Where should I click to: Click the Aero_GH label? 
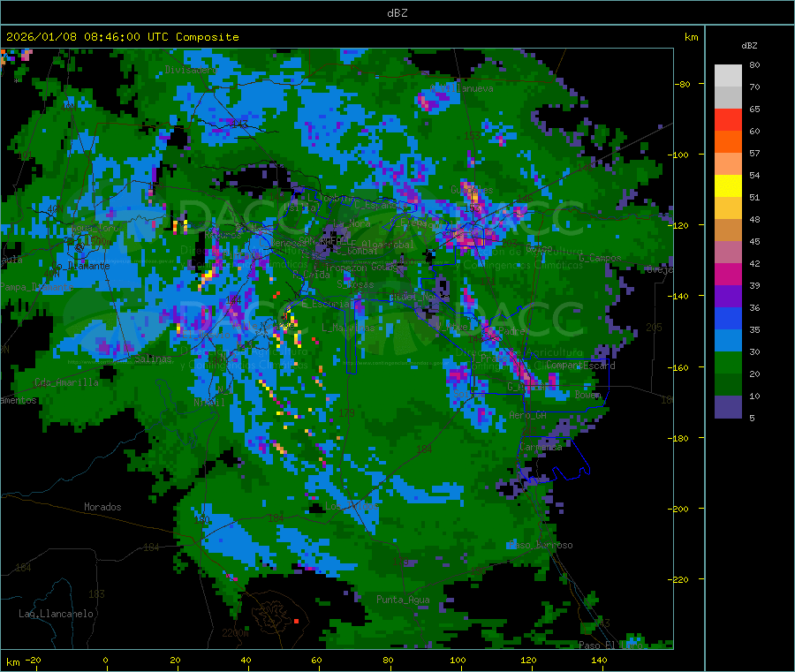tap(528, 415)
